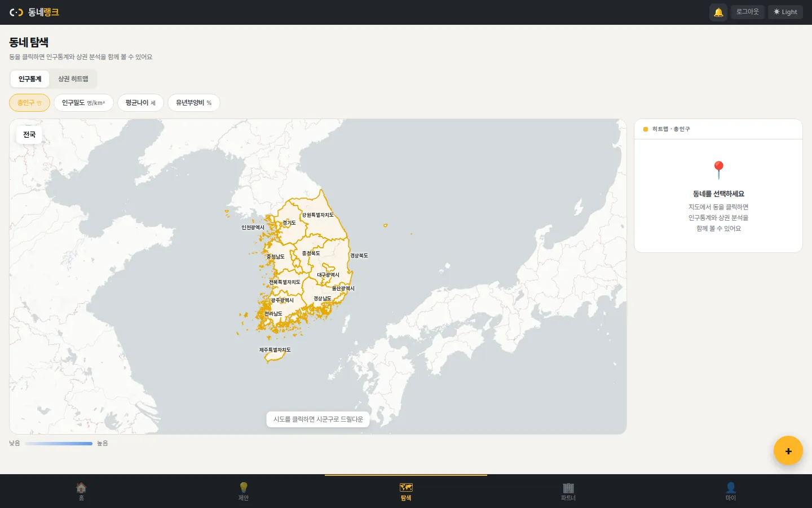Select the 인구밀도 metric chip
812x508 pixels.
[83, 103]
